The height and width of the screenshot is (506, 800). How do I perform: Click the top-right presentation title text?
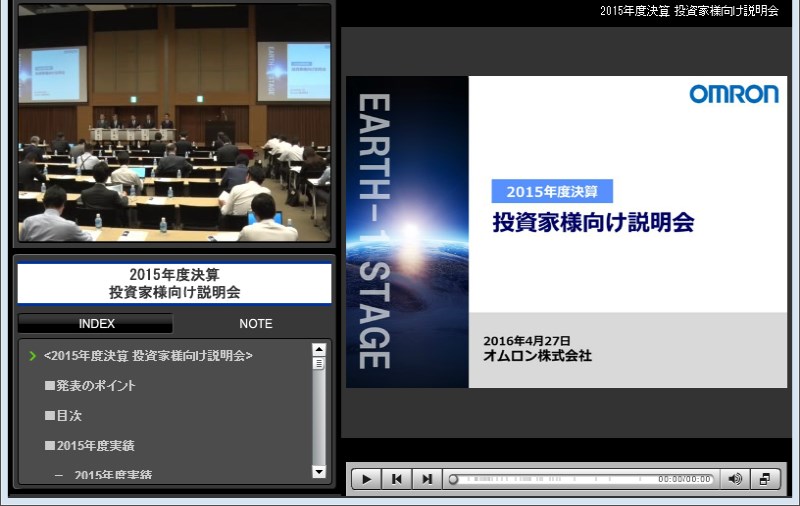pyautogui.click(x=689, y=11)
